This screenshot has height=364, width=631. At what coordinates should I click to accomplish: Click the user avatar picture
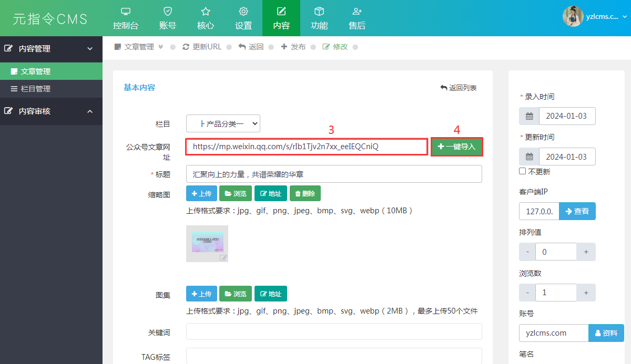pos(573,16)
